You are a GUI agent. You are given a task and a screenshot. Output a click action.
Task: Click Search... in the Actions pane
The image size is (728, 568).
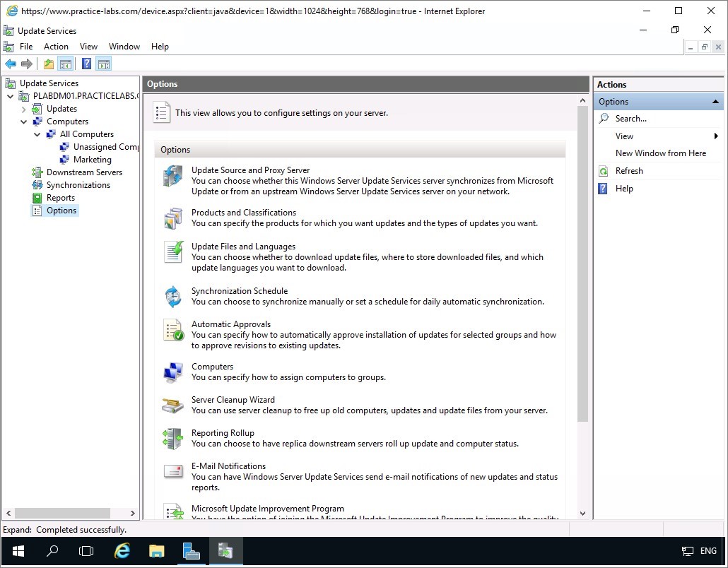pyautogui.click(x=630, y=119)
